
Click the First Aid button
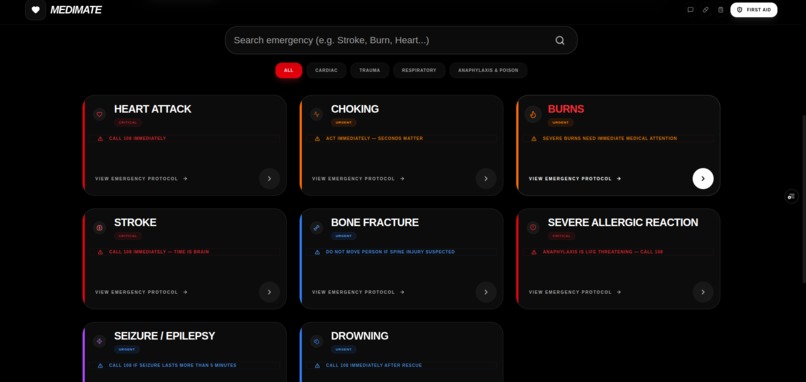point(754,10)
